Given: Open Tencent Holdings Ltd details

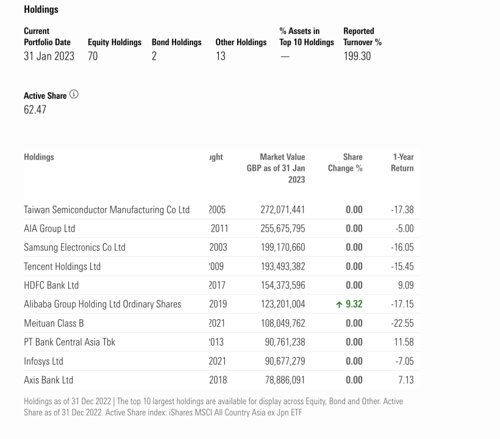Looking at the screenshot, I should (62, 266).
